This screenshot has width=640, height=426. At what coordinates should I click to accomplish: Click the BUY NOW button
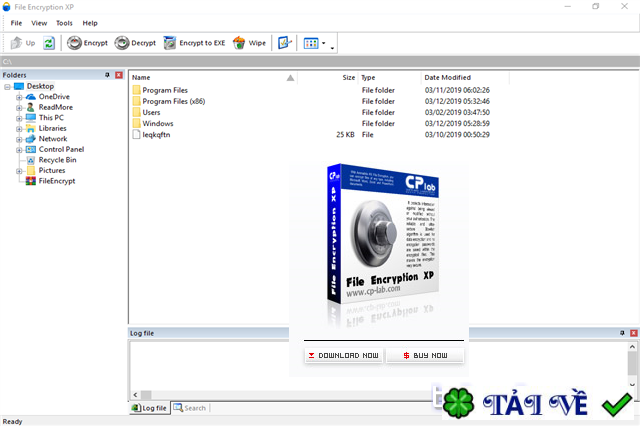425,355
